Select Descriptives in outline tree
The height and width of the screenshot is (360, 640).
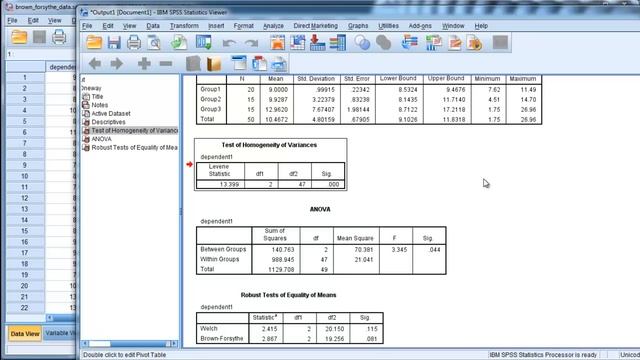108,122
